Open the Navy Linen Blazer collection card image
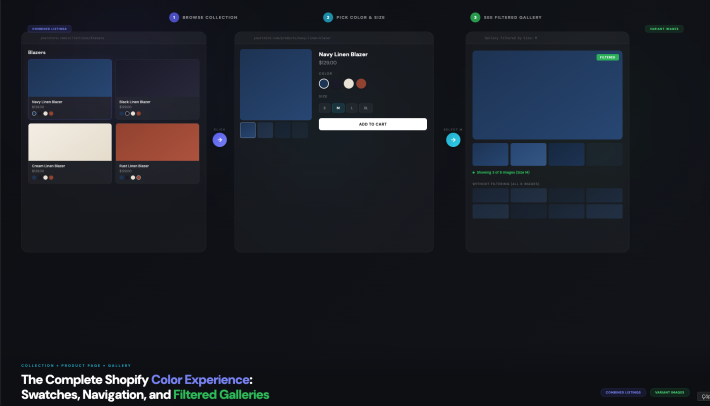This screenshot has height=406, width=710. 70,78
